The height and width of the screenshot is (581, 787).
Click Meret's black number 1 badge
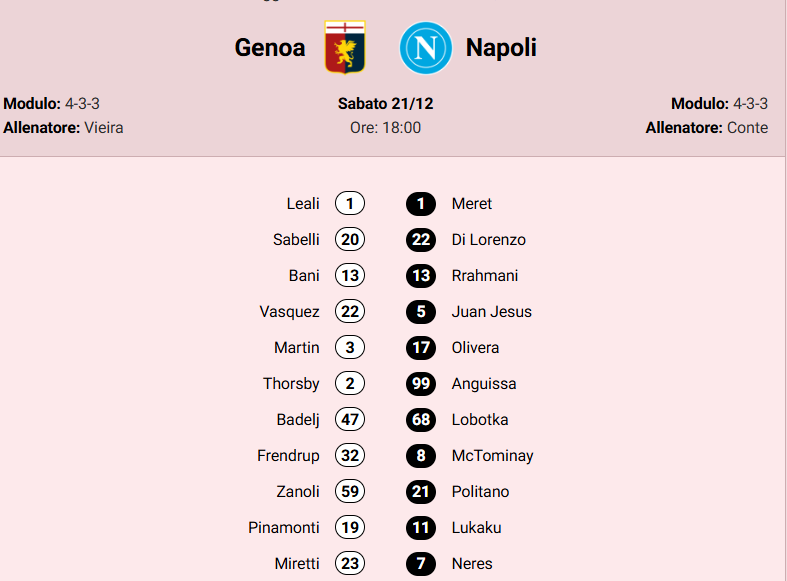pyautogui.click(x=421, y=204)
